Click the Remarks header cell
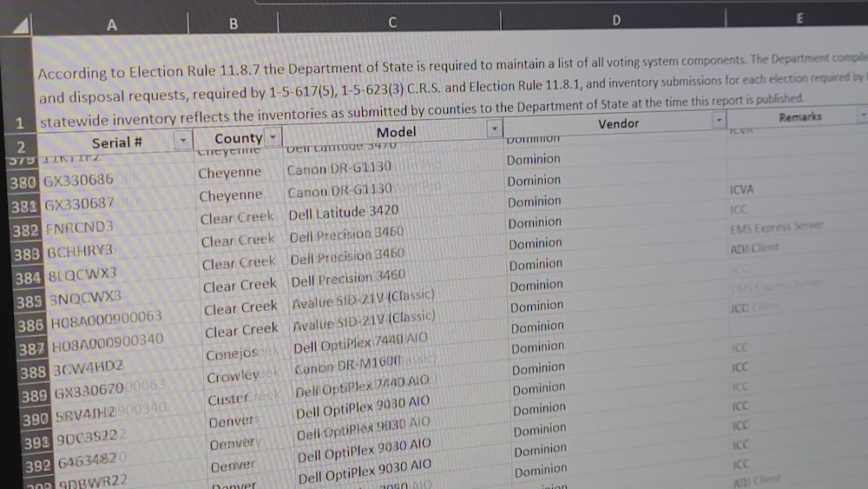 (x=799, y=116)
